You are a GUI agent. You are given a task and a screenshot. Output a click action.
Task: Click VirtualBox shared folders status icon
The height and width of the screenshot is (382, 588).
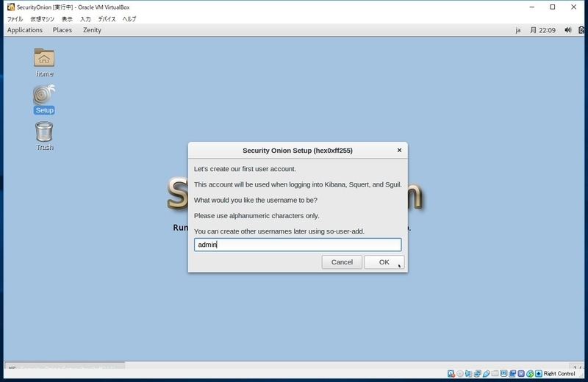(495, 373)
